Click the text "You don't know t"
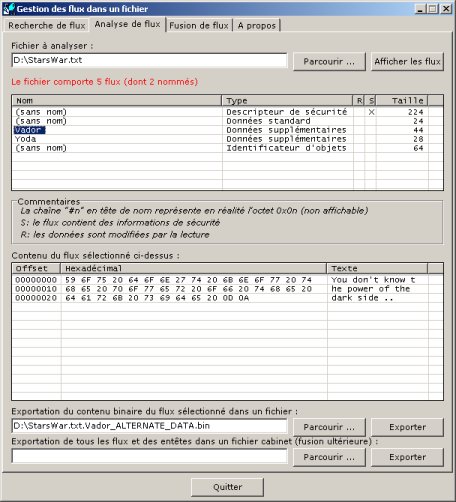 coord(373,280)
